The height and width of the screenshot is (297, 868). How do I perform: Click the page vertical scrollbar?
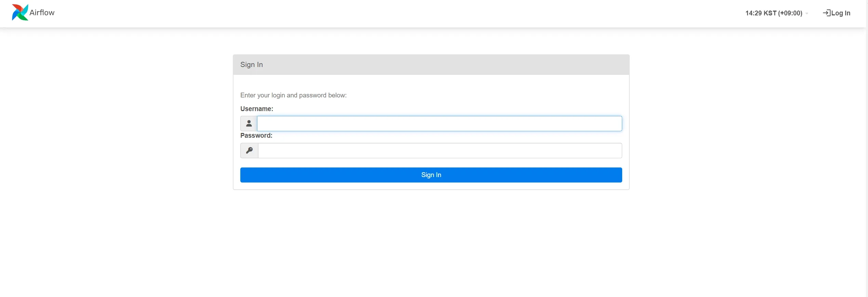(867, 148)
